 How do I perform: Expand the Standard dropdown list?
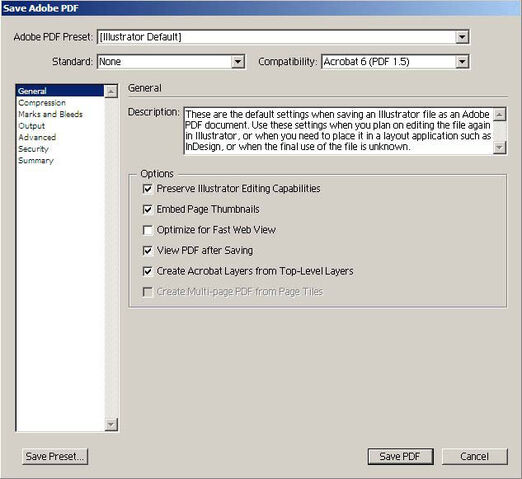click(x=238, y=62)
